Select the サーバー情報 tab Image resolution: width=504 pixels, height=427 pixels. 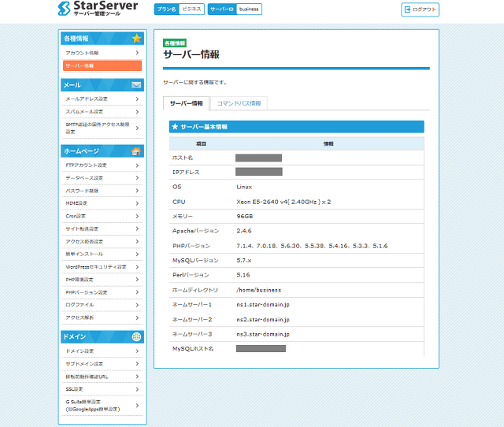(x=186, y=103)
